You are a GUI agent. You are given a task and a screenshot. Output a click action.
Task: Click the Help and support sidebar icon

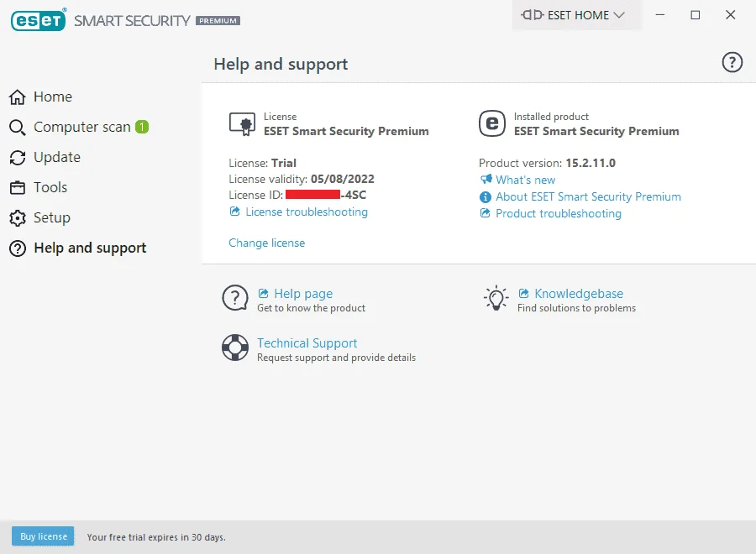pos(18,248)
